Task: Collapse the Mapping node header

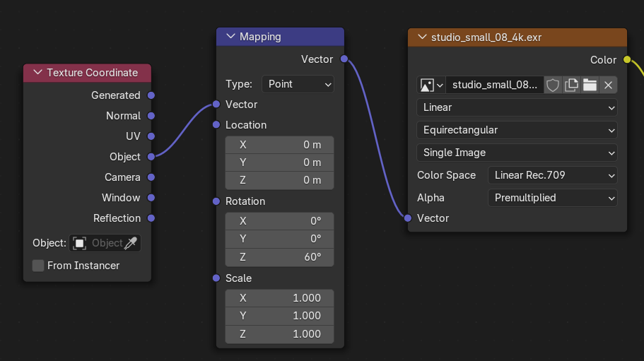Action: tap(230, 37)
